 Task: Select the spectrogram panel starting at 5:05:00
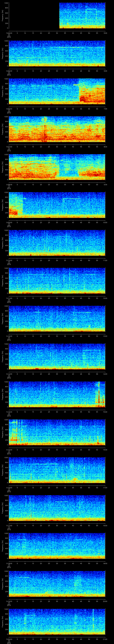(57, 53)
